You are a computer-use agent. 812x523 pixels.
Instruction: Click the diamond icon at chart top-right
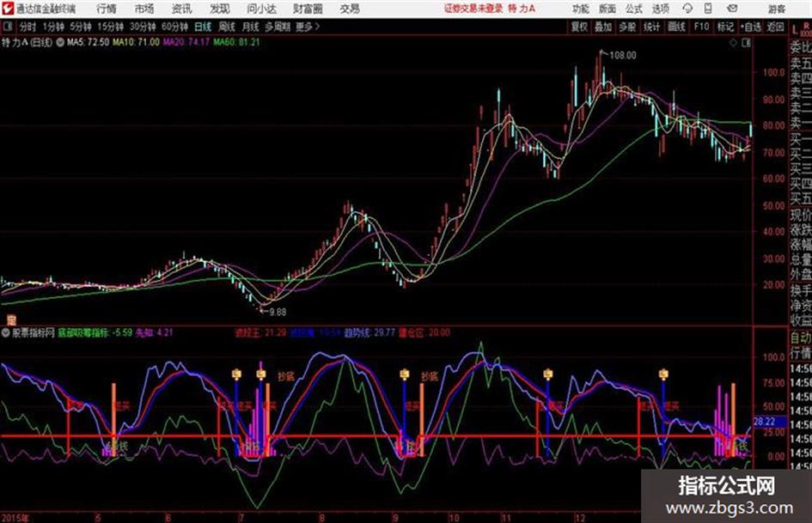pyautogui.click(x=733, y=43)
